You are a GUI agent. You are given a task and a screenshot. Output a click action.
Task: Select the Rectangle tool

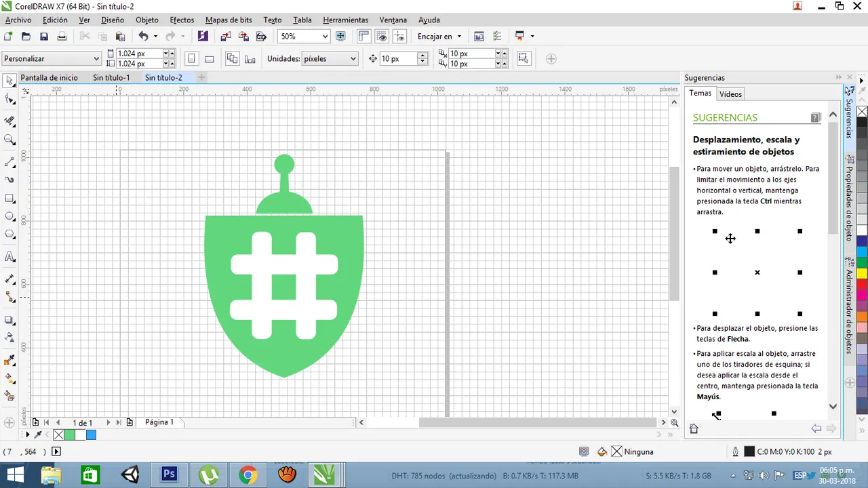click(9, 199)
